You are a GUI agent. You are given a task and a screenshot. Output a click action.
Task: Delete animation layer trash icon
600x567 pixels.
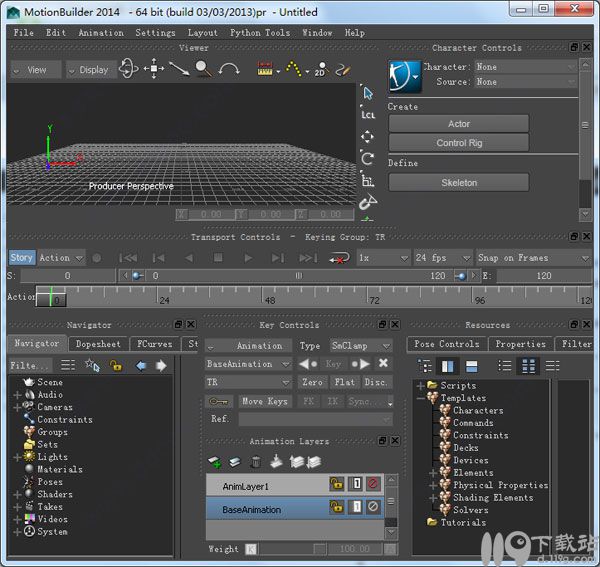pos(256,462)
